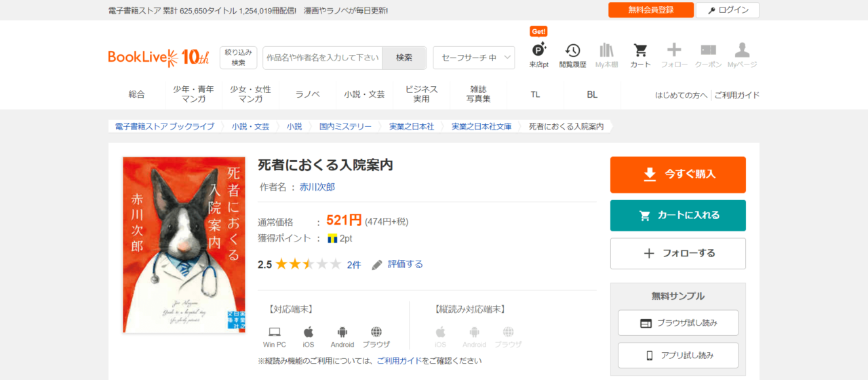Image resolution: width=868 pixels, height=380 pixels.
Task: Open 閲覧履歴 browsing history icon
Action: click(x=572, y=51)
